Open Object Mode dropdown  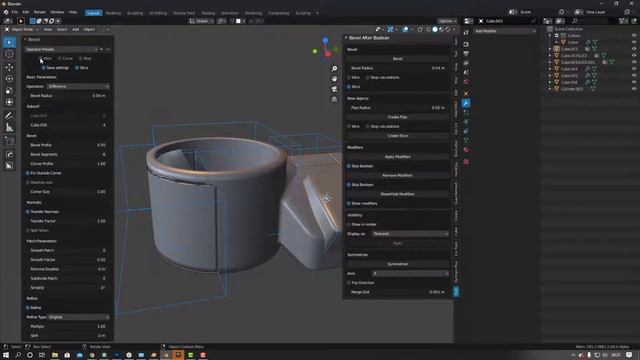click(22, 29)
